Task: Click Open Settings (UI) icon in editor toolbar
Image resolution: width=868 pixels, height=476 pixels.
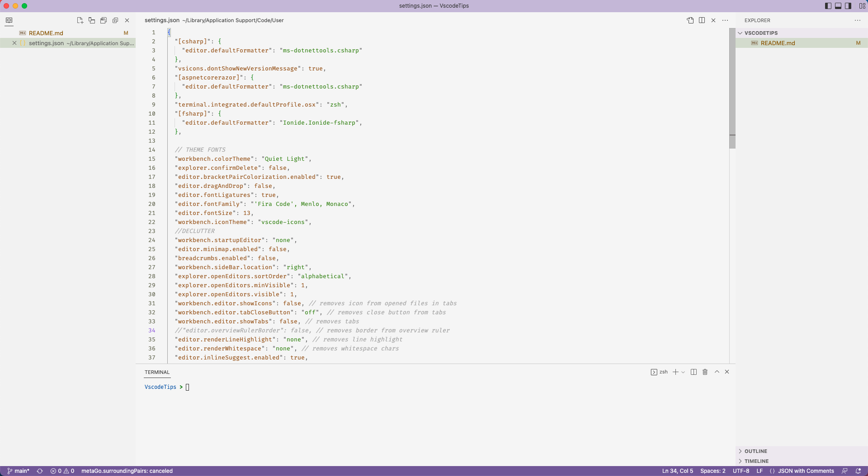Action: coord(690,20)
